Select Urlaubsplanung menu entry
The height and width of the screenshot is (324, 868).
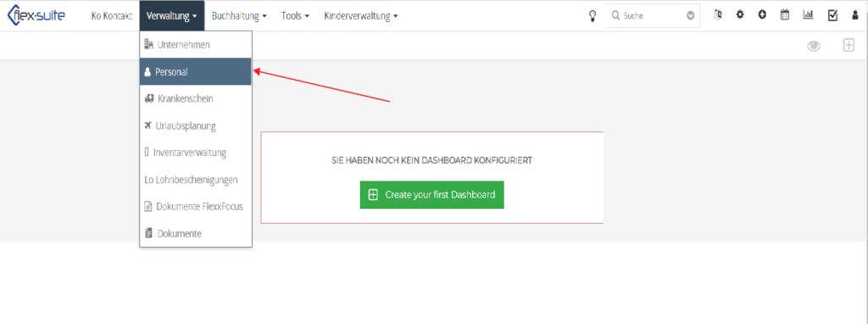tap(196, 126)
